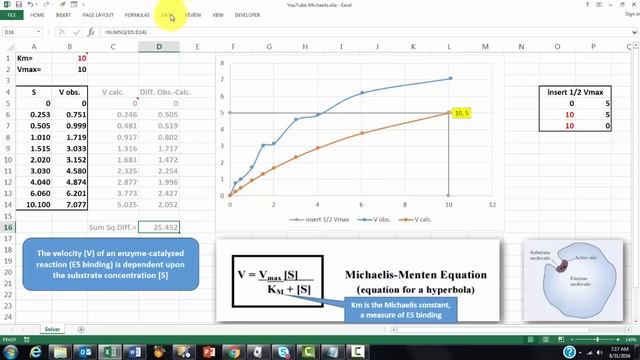Click the V calc. header cell

(x=113, y=92)
